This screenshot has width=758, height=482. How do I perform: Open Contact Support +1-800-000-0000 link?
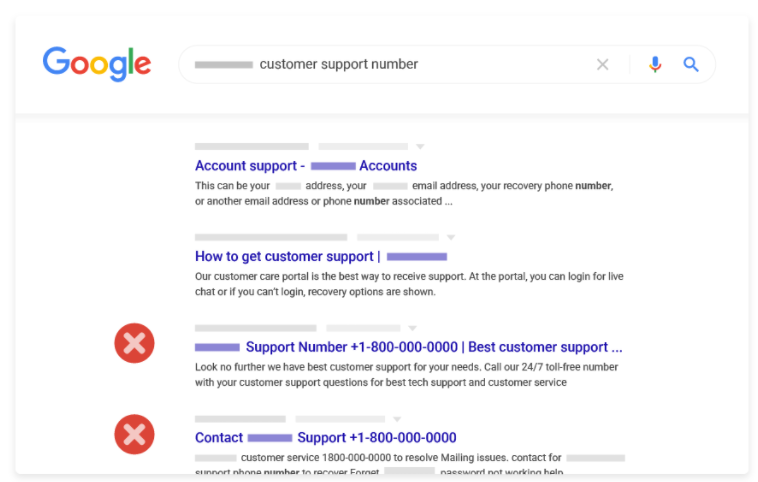(x=326, y=437)
